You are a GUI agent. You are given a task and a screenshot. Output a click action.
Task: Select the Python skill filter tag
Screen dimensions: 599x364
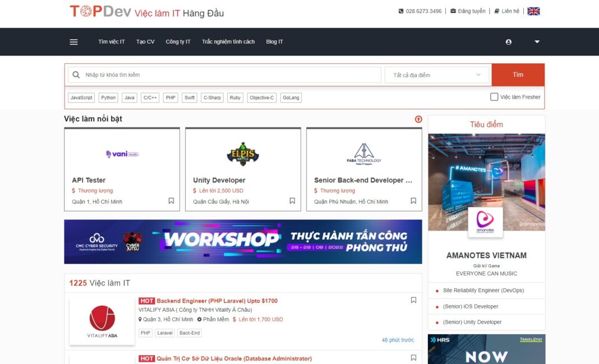click(x=108, y=97)
